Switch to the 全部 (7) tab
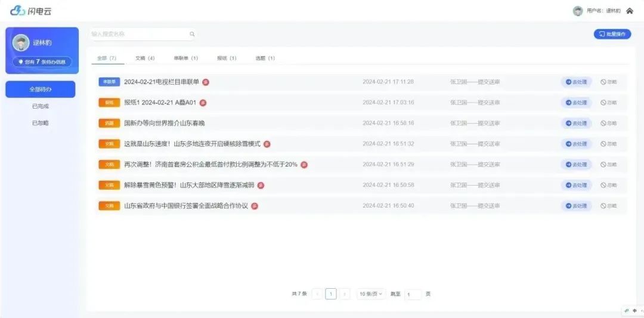The width and height of the screenshot is (644, 318). [x=107, y=58]
